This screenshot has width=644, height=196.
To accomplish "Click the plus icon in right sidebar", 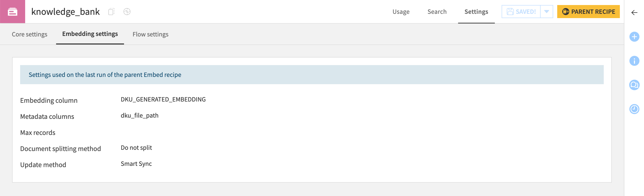I will tap(634, 37).
